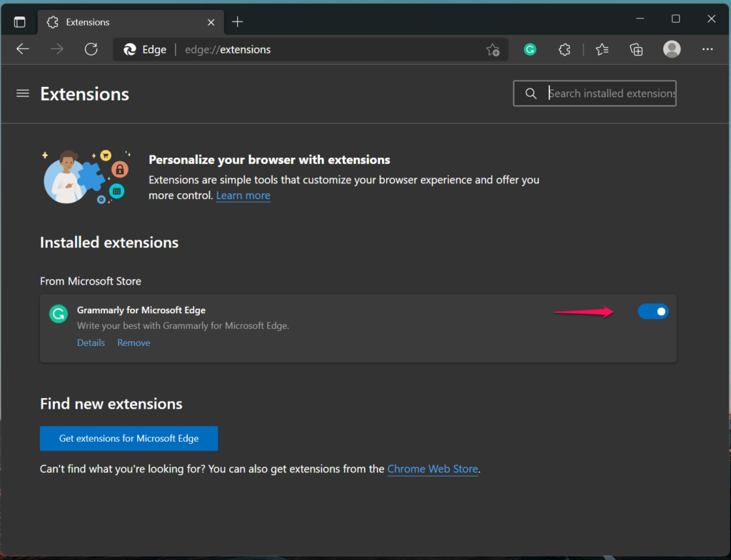
Task: Follow the Learn more link
Action: click(x=243, y=195)
